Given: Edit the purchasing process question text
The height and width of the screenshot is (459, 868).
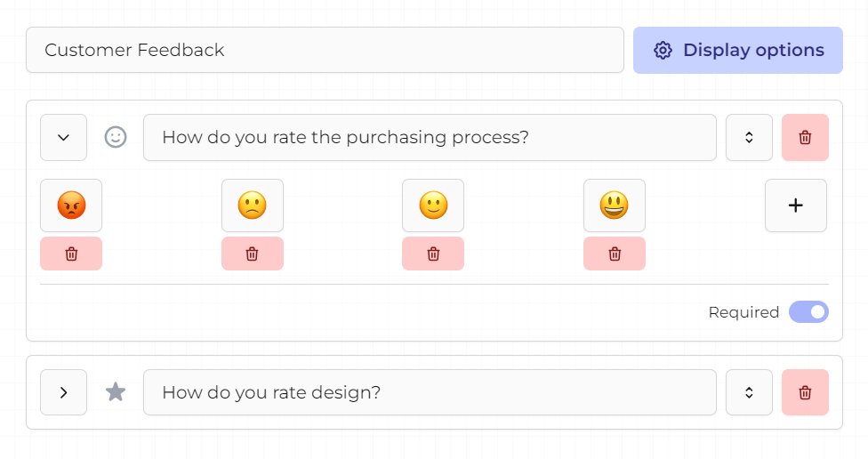Looking at the screenshot, I should (430, 138).
